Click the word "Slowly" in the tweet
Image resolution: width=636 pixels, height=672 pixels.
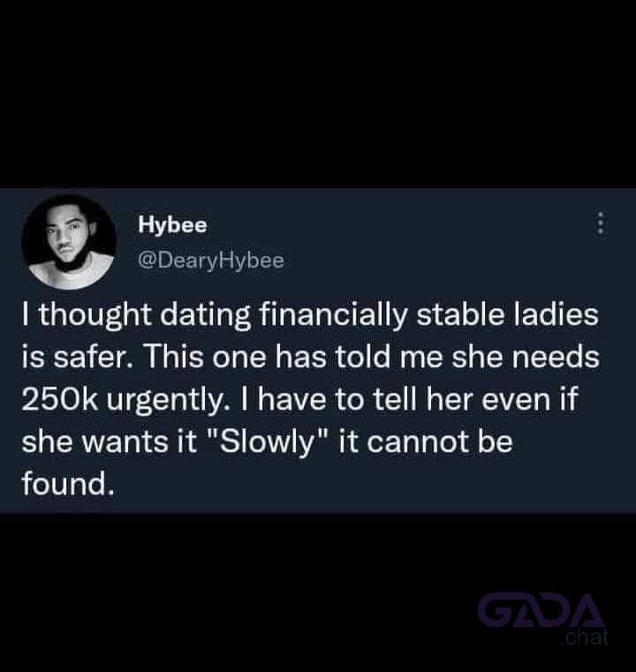267,442
